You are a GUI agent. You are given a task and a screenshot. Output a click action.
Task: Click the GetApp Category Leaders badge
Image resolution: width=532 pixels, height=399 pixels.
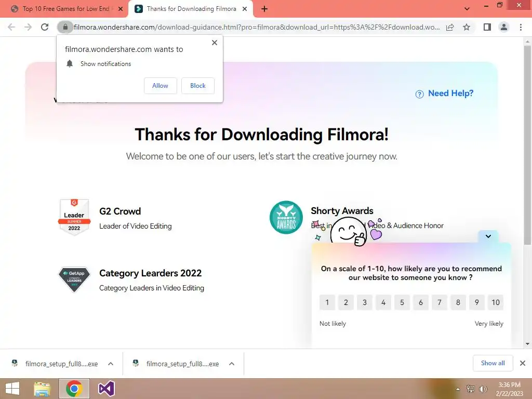coord(74,279)
